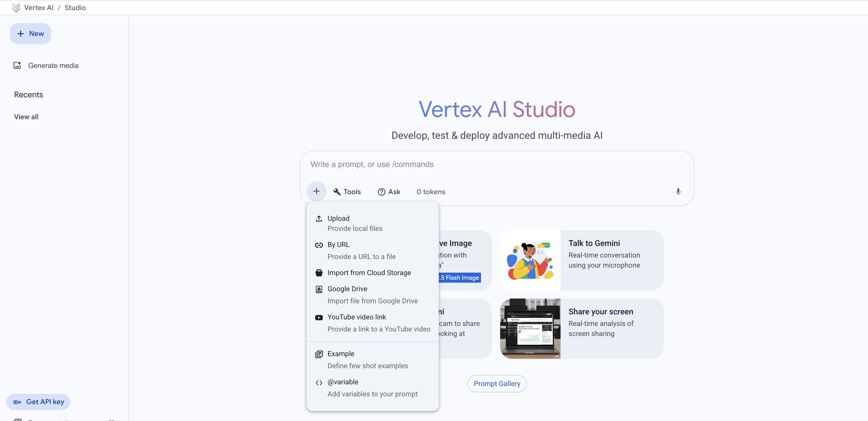Click the Recents heading
The height and width of the screenshot is (421, 868).
[29, 95]
